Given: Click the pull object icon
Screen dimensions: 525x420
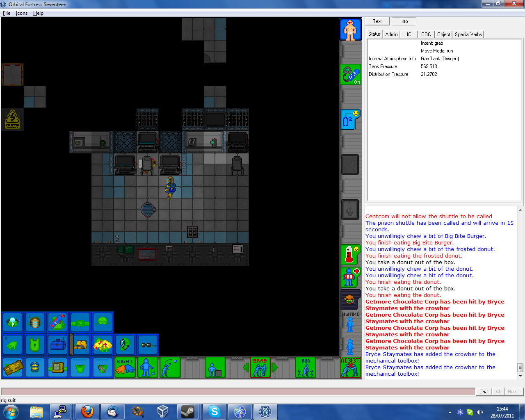Looking at the screenshot, I should tap(215, 367).
